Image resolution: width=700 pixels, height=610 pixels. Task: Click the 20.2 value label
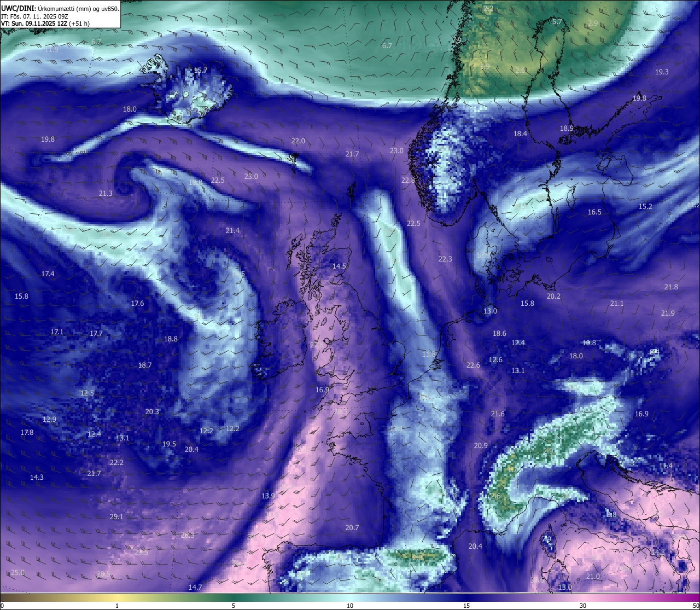click(x=553, y=296)
